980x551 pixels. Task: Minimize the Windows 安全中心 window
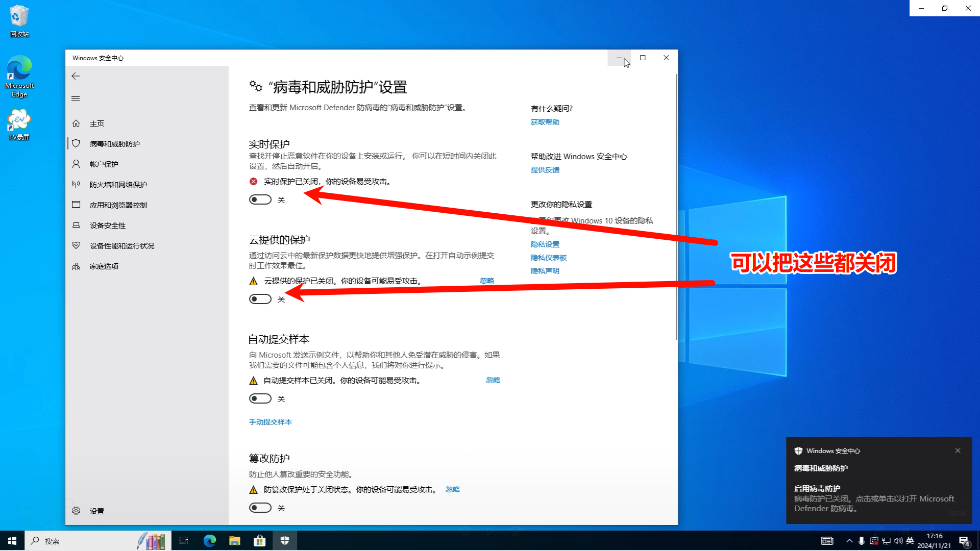[x=619, y=58]
